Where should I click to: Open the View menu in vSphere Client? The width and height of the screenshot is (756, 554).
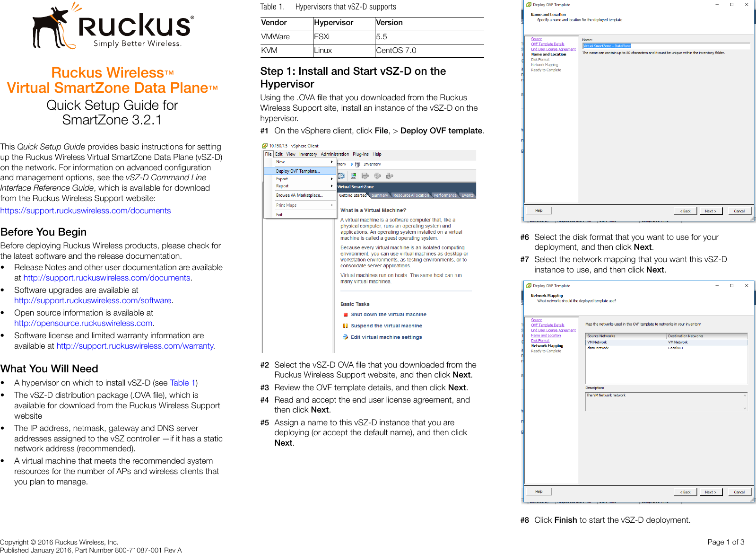[291, 154]
